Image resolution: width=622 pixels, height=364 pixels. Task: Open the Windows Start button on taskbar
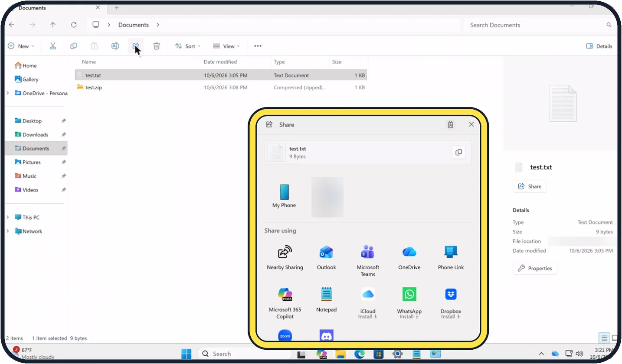pyautogui.click(x=186, y=354)
